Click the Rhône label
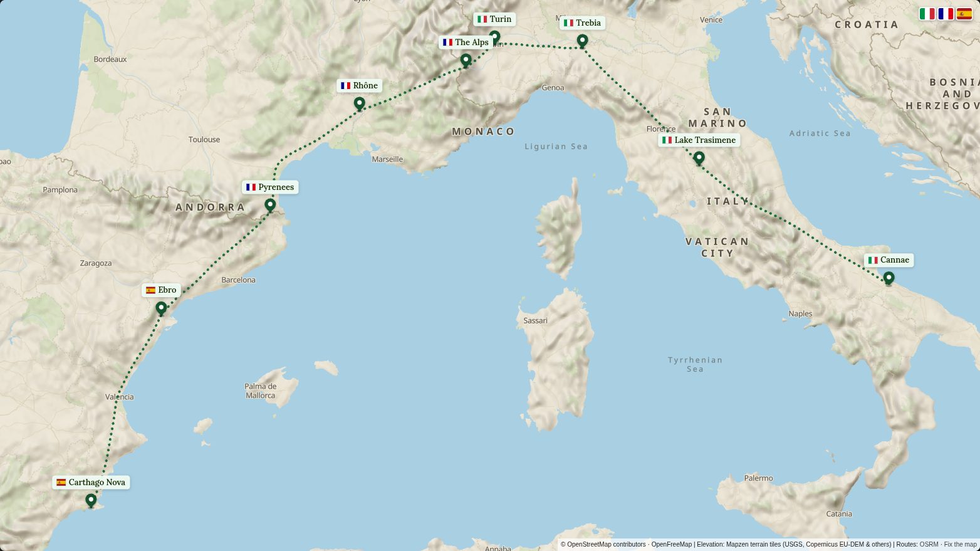The width and height of the screenshot is (980, 551). [359, 85]
